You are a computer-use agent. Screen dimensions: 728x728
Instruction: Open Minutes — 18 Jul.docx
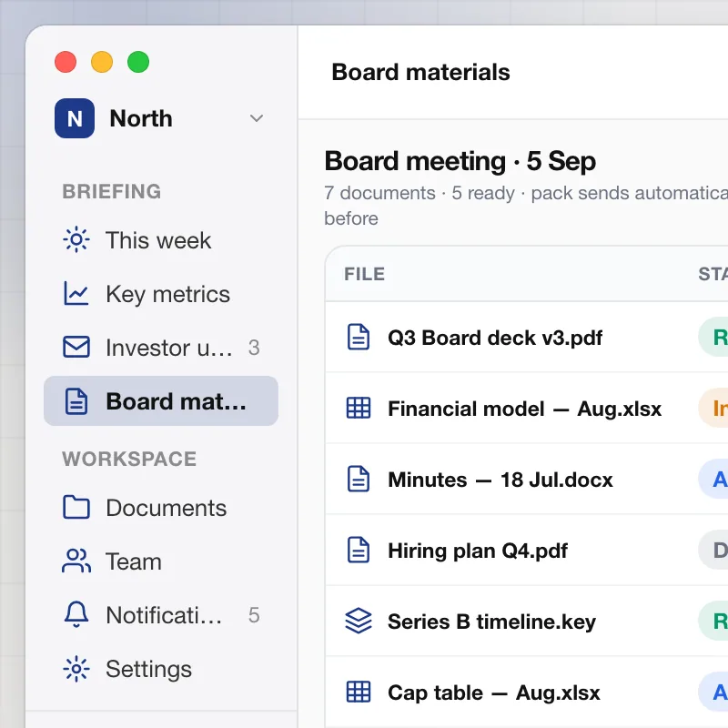click(x=500, y=480)
